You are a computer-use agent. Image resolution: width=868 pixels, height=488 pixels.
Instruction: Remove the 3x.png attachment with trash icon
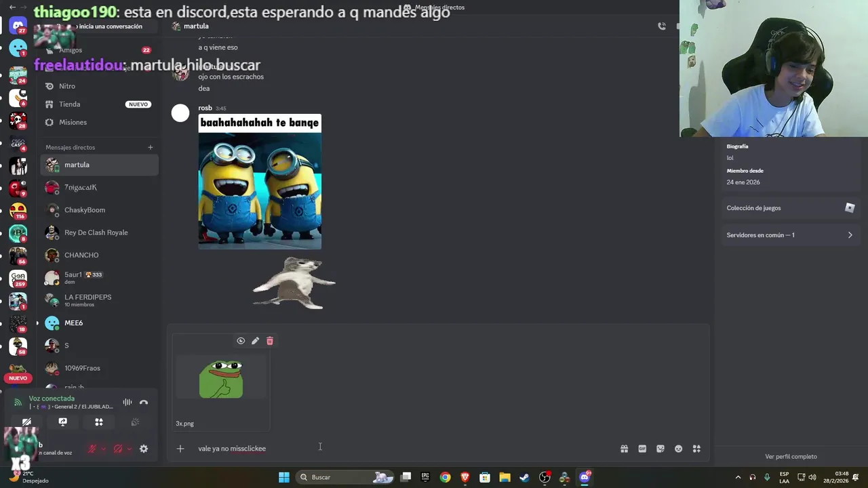click(x=270, y=341)
